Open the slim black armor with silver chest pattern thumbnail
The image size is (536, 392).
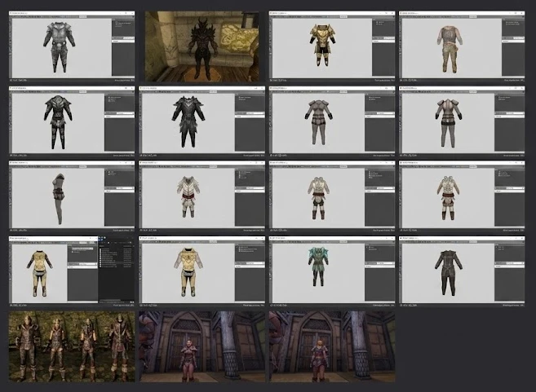tap(72, 121)
